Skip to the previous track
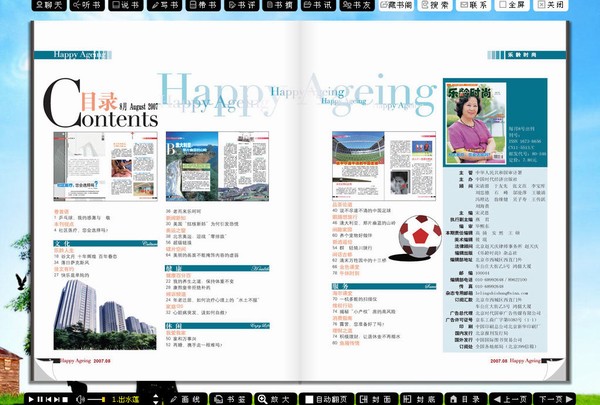 tap(48, 399)
